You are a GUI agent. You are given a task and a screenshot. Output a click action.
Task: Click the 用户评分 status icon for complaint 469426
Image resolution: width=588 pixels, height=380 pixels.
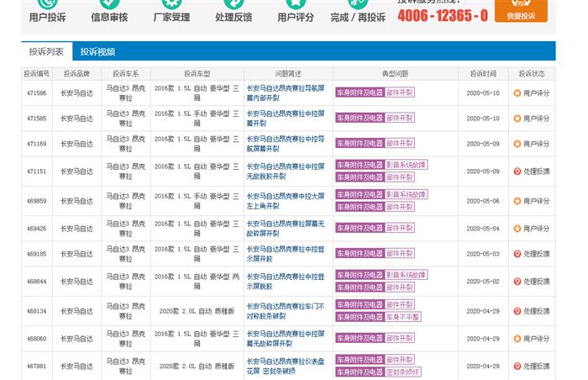coord(517,229)
